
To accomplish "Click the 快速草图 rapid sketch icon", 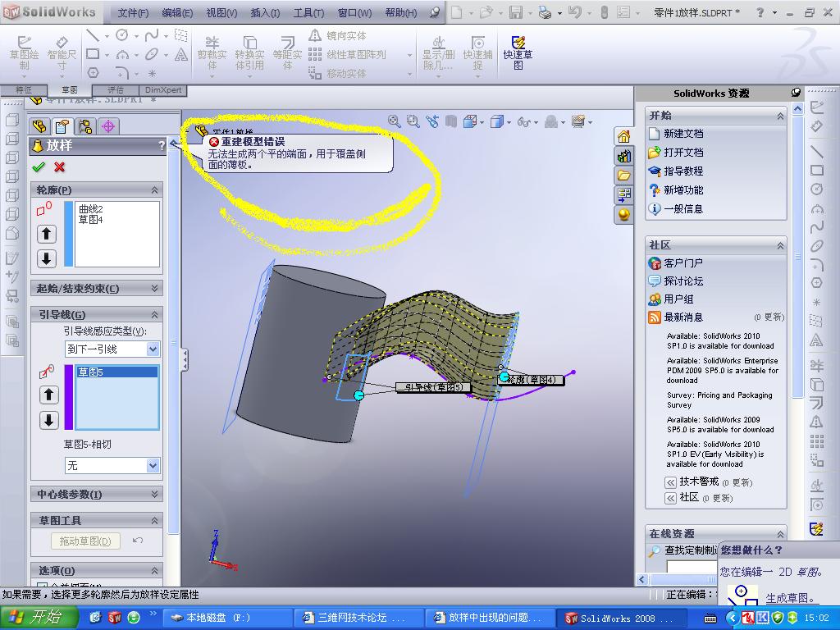I will (518, 52).
